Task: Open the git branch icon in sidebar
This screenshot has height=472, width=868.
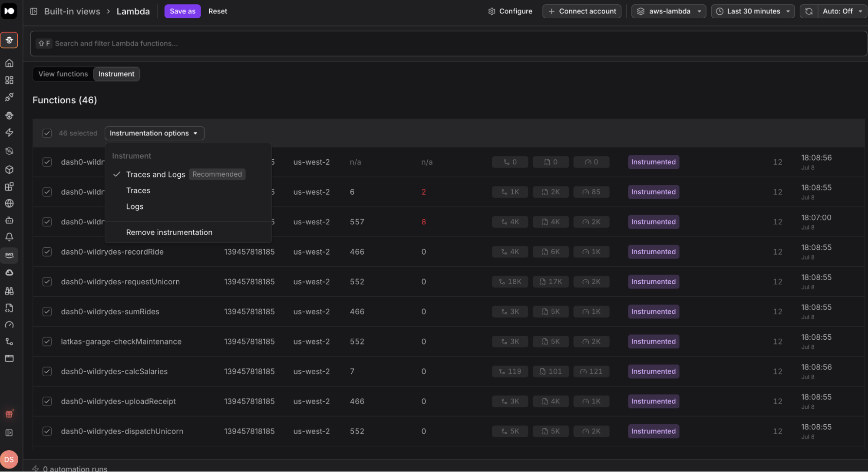Action: click(9, 342)
